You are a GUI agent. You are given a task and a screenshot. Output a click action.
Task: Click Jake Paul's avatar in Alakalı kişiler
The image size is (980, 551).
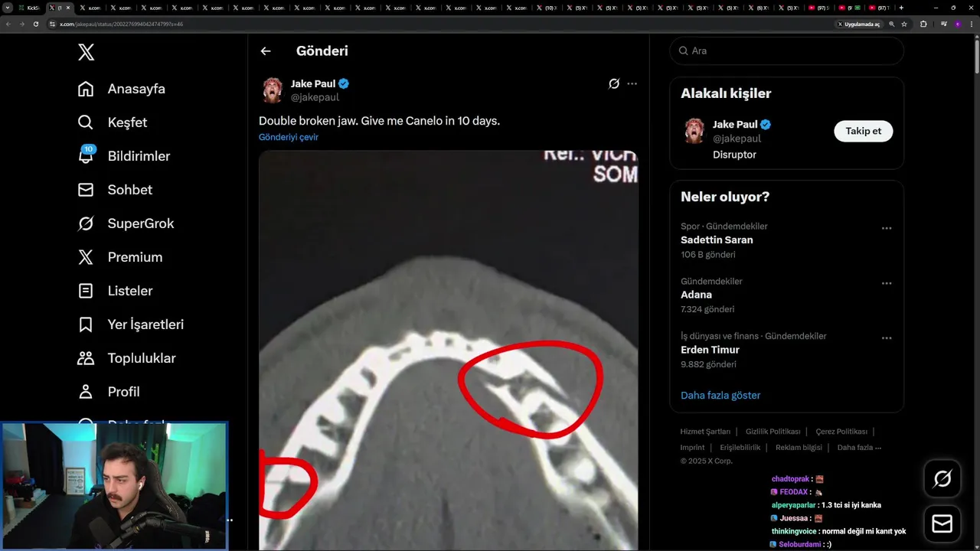pos(694,131)
